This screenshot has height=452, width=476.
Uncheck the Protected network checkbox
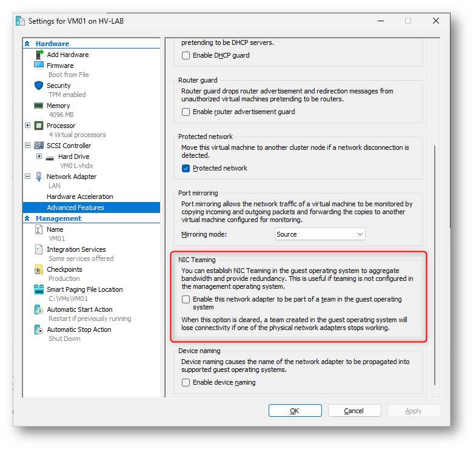(186, 168)
